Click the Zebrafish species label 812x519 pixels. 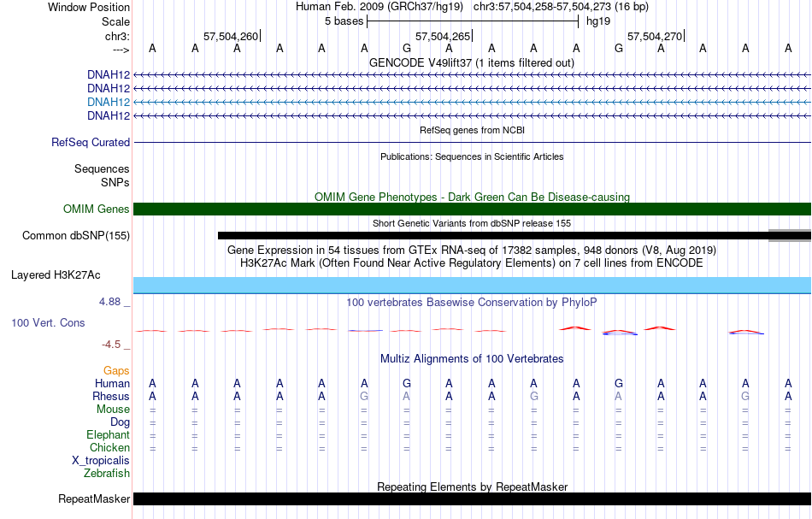point(107,473)
